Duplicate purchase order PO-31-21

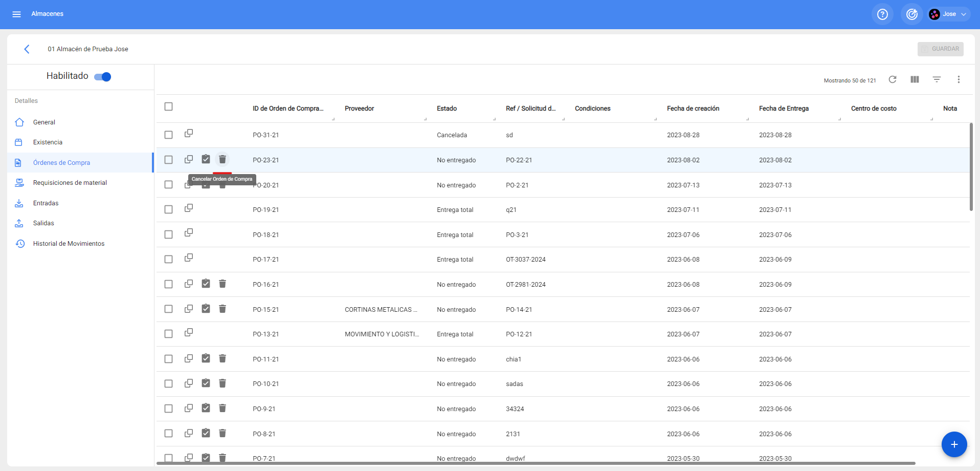point(189,134)
